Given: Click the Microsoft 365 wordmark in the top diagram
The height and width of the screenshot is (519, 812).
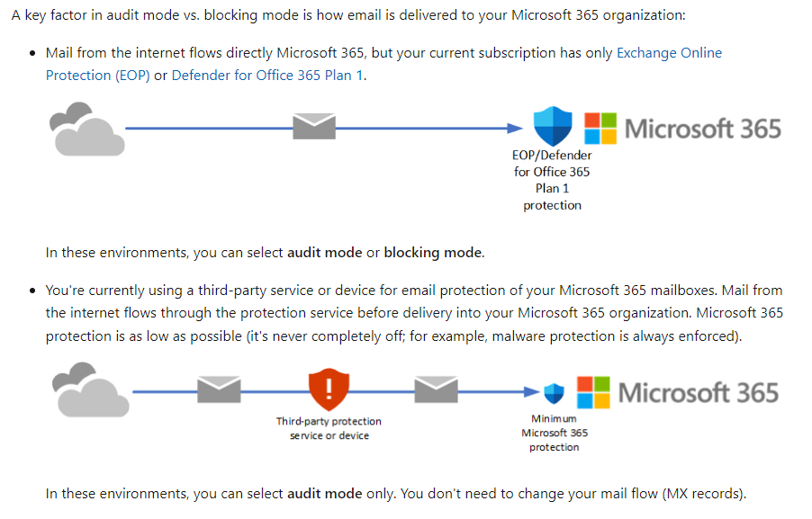Looking at the screenshot, I should (x=702, y=128).
